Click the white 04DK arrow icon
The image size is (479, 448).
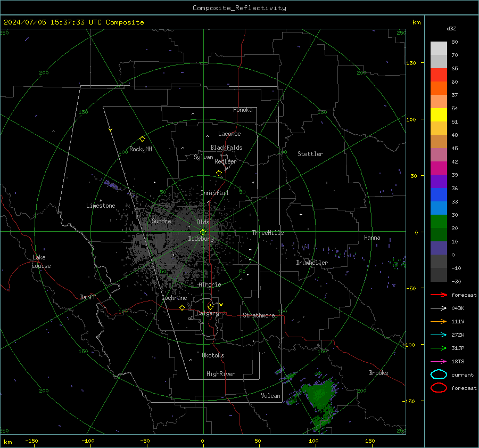pos(439,308)
